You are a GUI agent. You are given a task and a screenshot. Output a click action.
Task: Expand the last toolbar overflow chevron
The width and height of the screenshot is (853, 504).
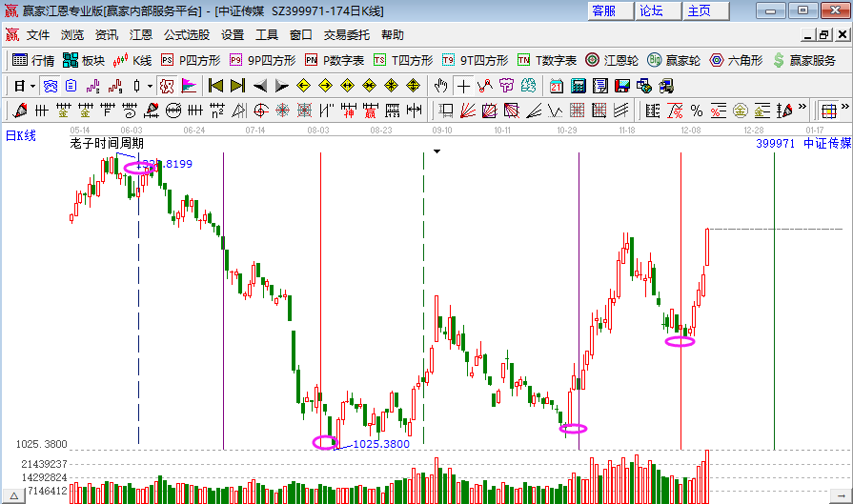coord(844,107)
